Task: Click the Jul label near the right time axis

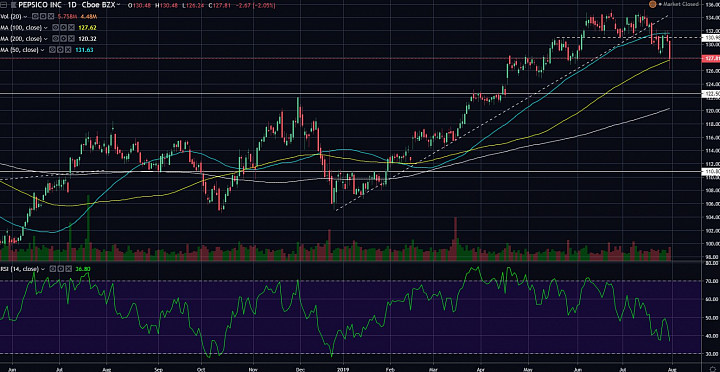Action: [623, 369]
